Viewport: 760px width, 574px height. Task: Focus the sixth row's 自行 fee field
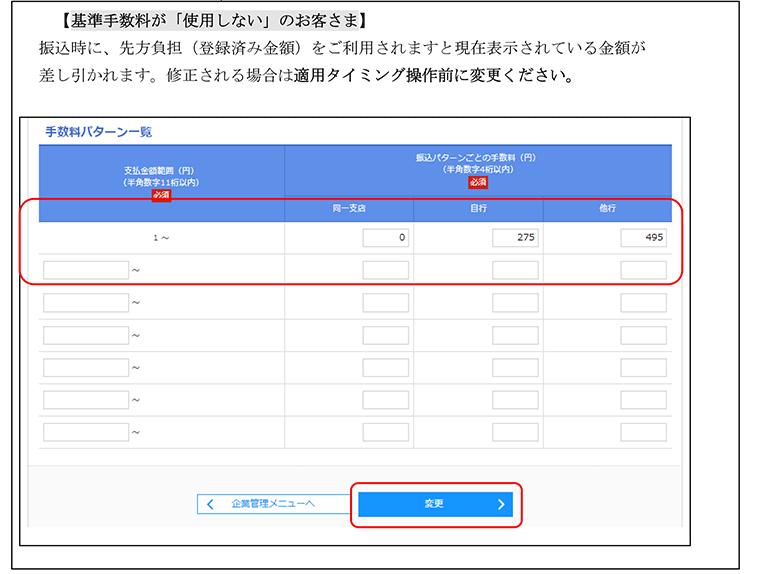click(x=515, y=400)
